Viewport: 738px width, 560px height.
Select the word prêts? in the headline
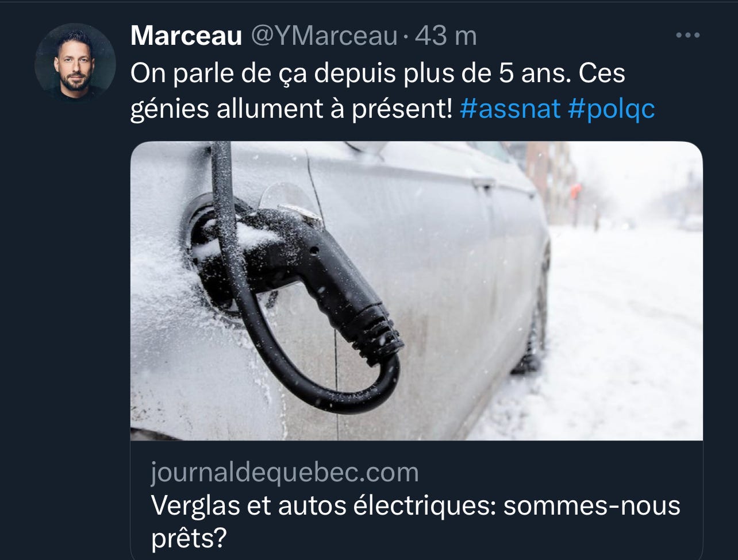(189, 538)
